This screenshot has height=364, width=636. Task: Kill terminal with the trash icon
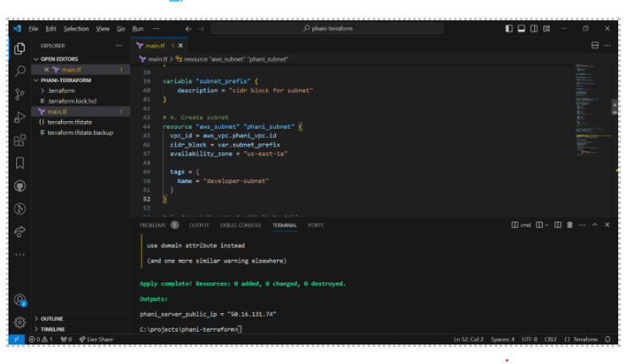point(569,225)
